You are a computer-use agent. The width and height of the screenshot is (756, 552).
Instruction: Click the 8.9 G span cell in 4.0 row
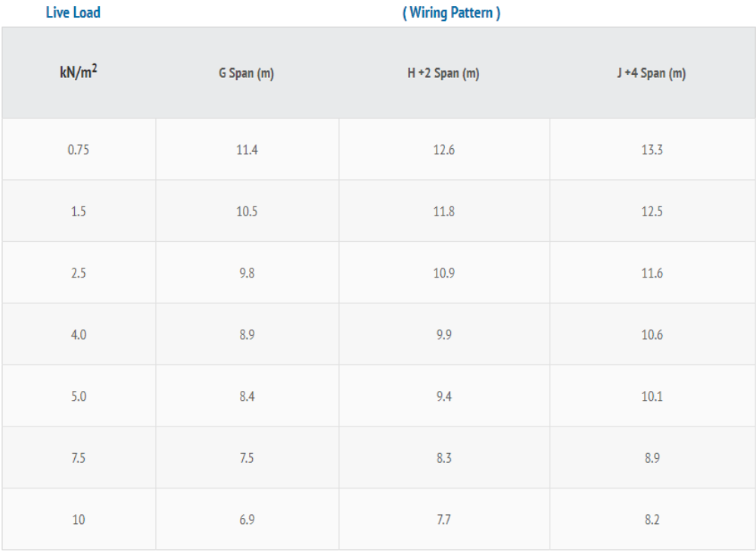pos(247,335)
